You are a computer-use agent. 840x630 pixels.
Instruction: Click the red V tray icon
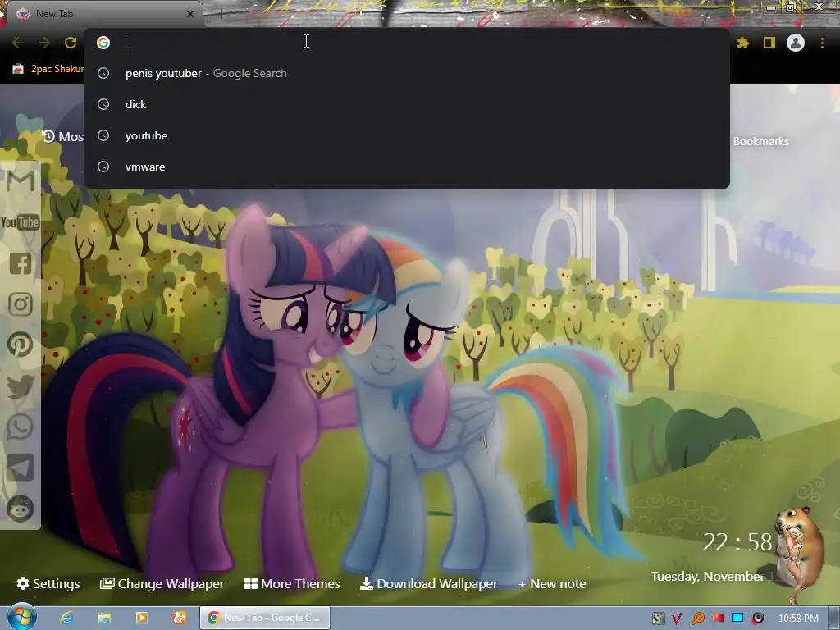[x=677, y=619]
